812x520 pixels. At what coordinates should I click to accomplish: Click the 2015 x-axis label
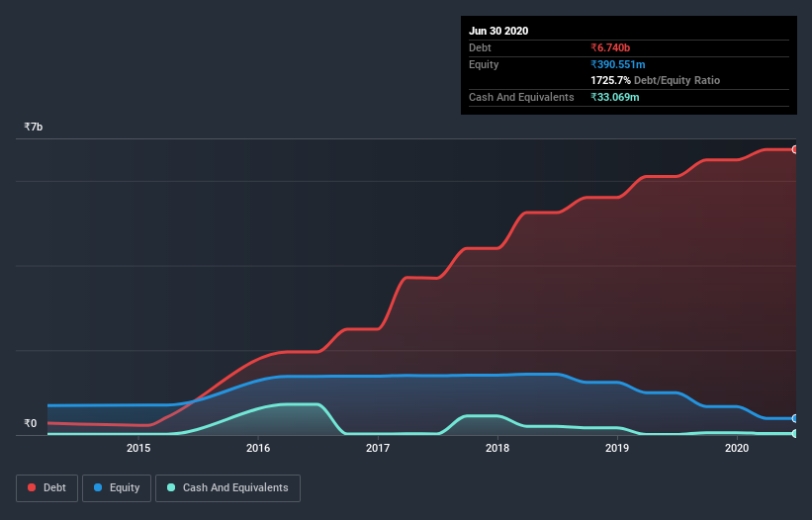click(x=138, y=448)
